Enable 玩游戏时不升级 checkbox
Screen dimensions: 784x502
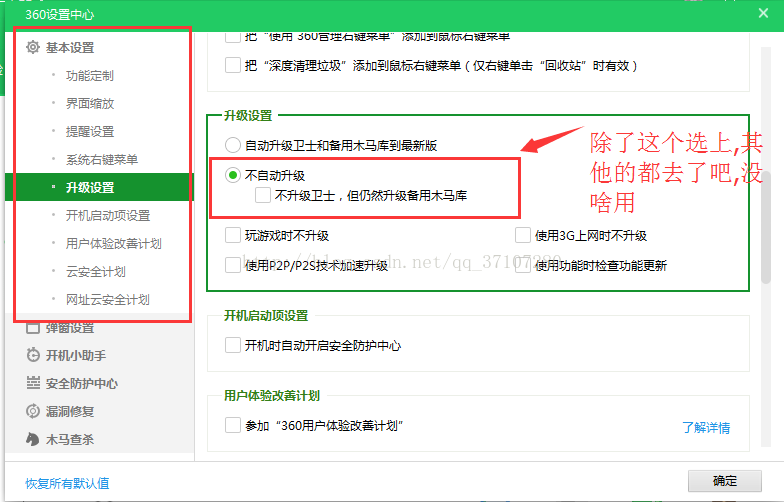[x=232, y=235]
